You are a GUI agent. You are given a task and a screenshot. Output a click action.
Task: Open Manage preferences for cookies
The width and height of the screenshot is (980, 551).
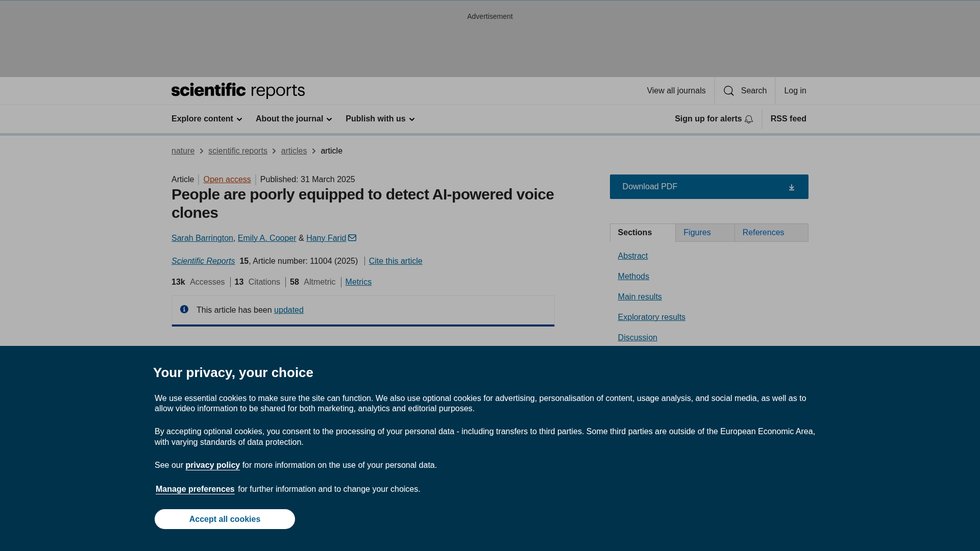tap(195, 489)
